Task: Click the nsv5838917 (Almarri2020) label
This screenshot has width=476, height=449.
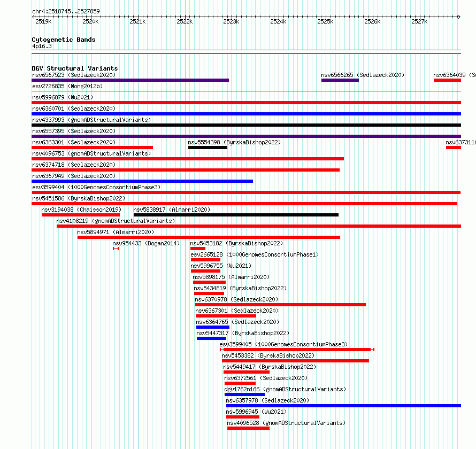Action: (172, 210)
